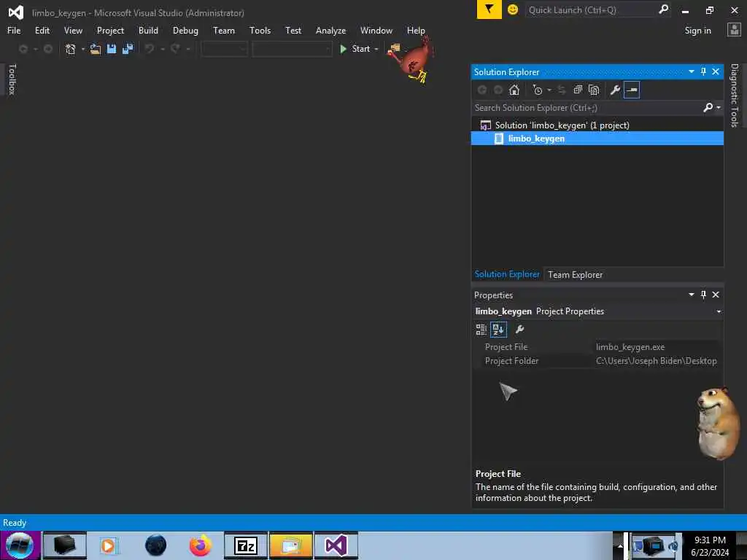This screenshot has width=747, height=560.
Task: Toggle Show All Files in Solution Explorer
Action: coord(594,90)
